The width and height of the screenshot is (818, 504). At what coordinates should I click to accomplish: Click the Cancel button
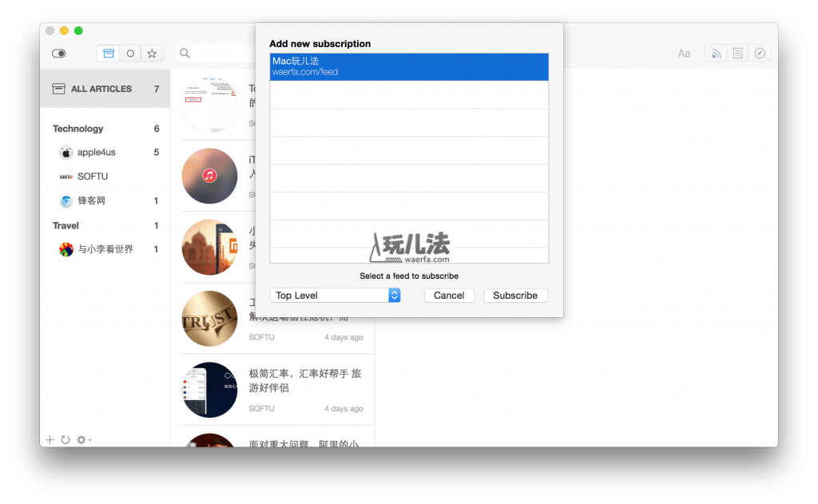pyautogui.click(x=449, y=296)
